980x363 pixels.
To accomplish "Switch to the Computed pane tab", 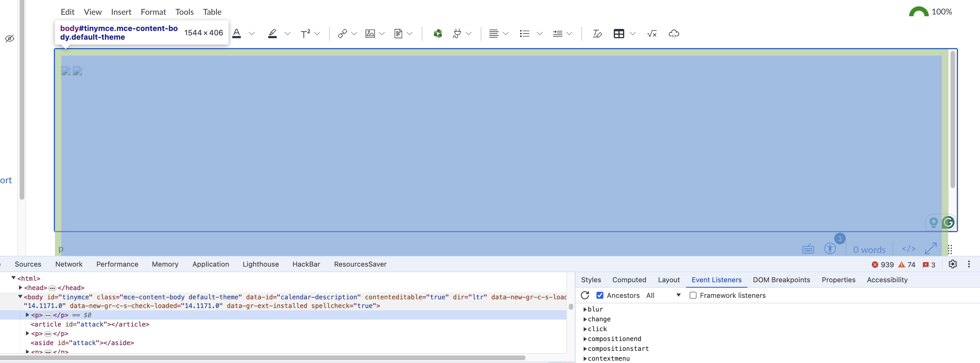I will tap(629, 280).
